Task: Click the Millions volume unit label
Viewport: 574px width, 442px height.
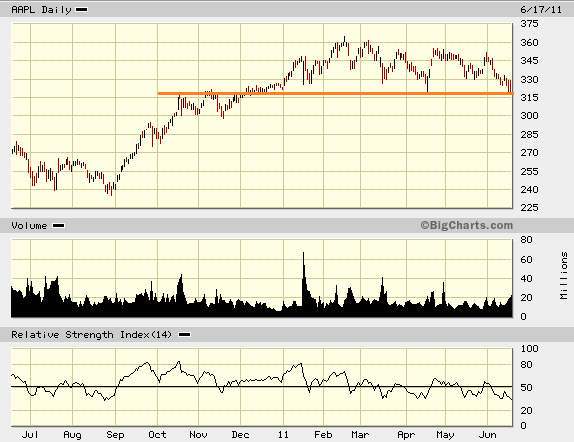Action: pyautogui.click(x=564, y=275)
